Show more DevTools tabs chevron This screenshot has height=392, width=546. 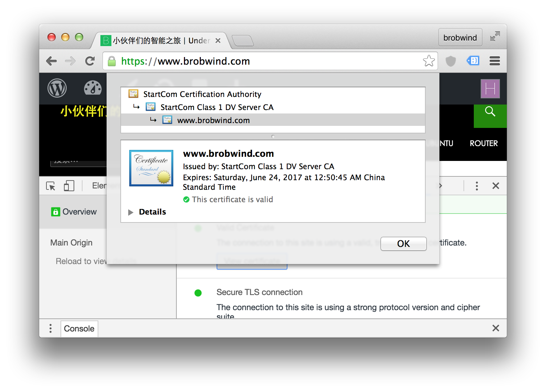[x=440, y=186]
